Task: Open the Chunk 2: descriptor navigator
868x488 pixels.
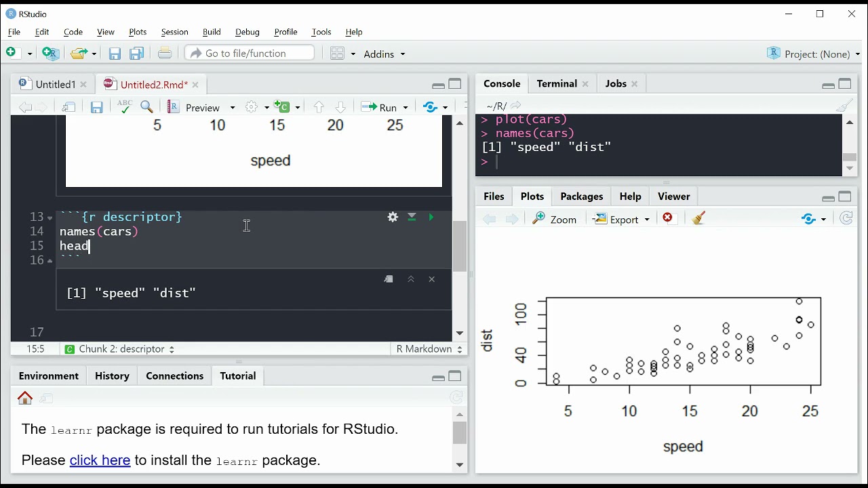Action: 120,349
